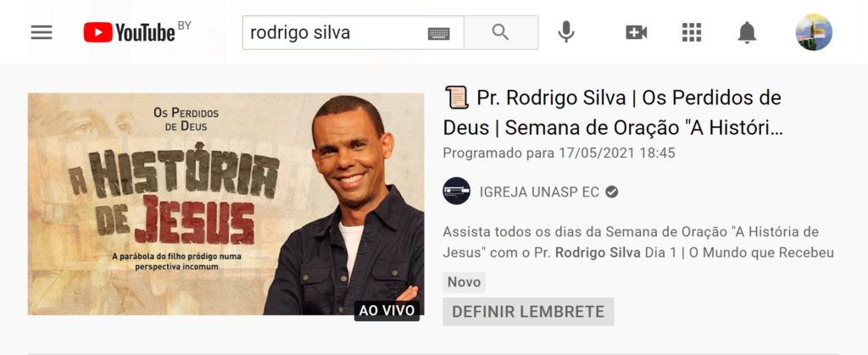Focus the search field containing 'rodrigo silva'

click(x=336, y=33)
